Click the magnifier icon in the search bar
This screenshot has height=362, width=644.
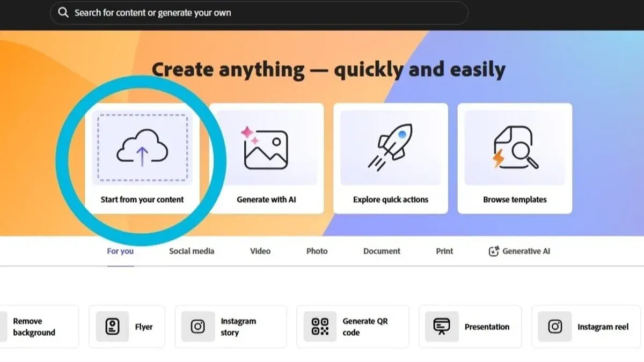[63, 12]
